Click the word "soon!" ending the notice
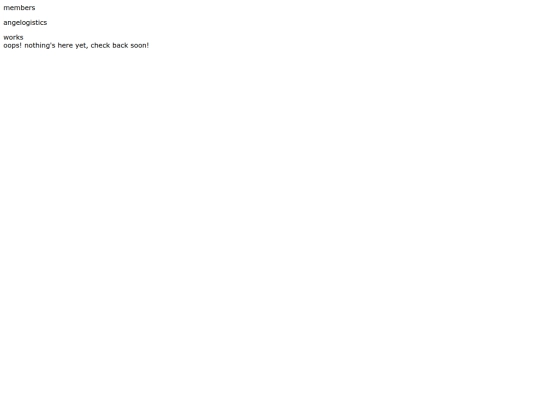Viewport: 540px width, 405px height. pos(139,45)
